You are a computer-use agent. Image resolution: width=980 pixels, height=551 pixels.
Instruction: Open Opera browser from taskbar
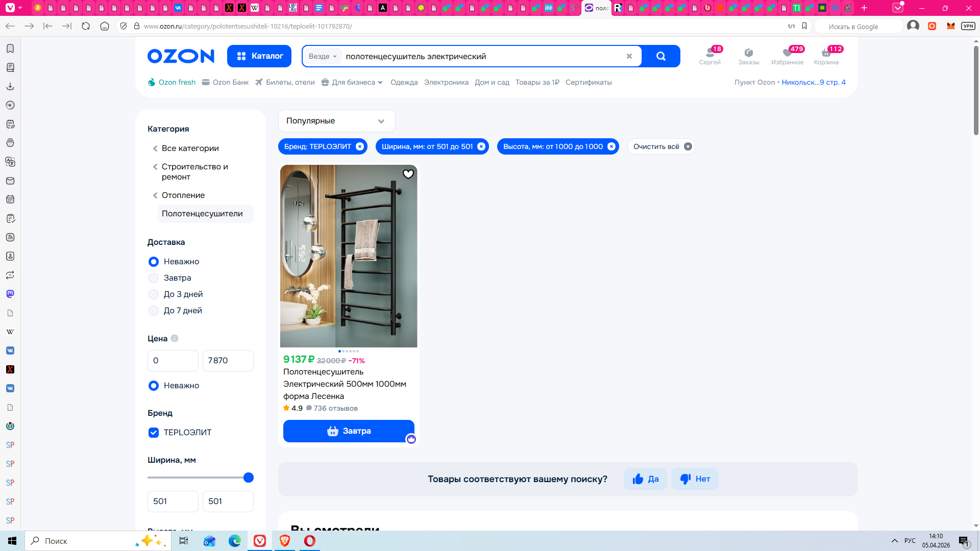310,541
